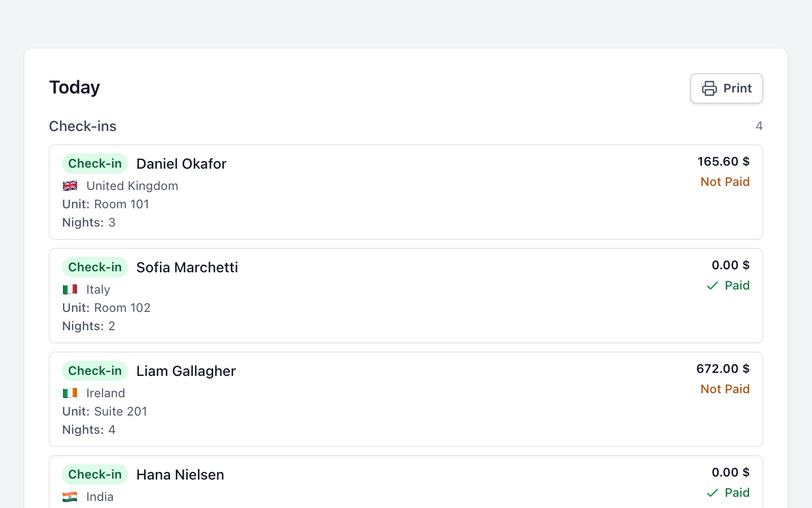Click Liam Gallagher's Check-in badge

(95, 371)
